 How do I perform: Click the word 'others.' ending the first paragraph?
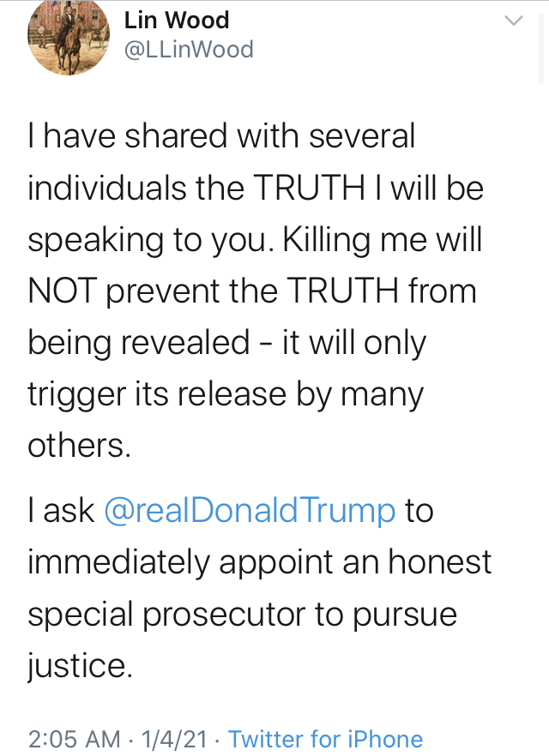point(79,445)
